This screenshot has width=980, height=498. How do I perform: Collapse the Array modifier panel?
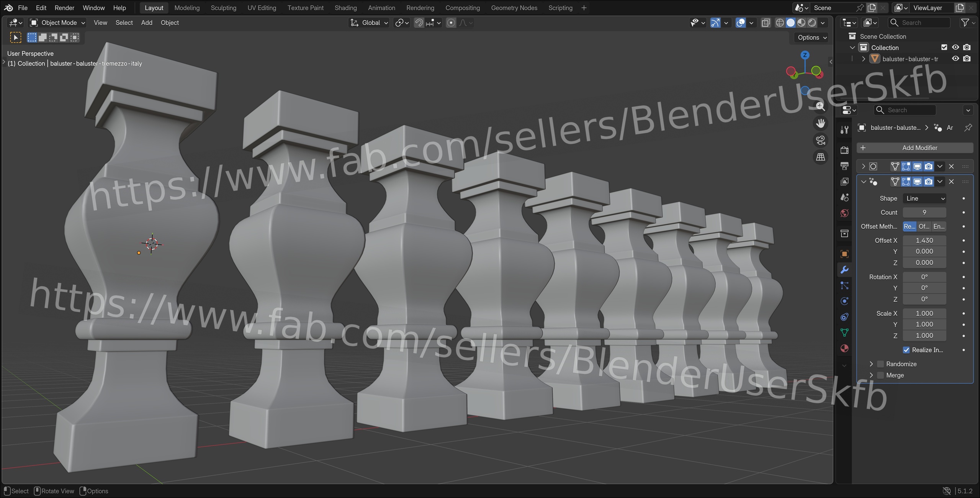863,182
